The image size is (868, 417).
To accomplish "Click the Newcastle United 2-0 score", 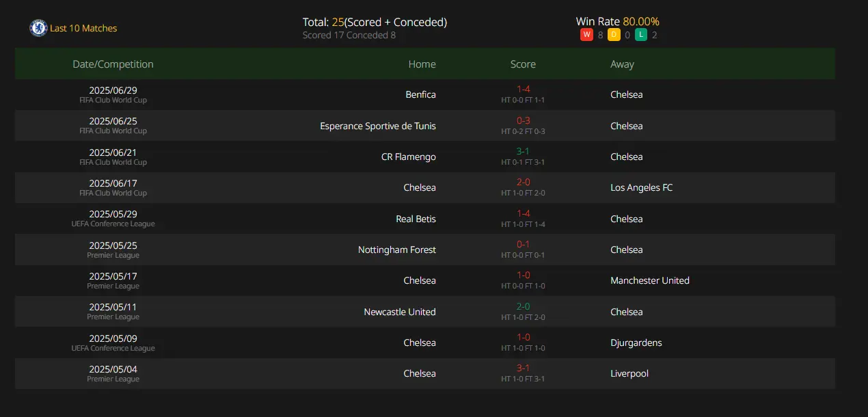I will 523,307.
